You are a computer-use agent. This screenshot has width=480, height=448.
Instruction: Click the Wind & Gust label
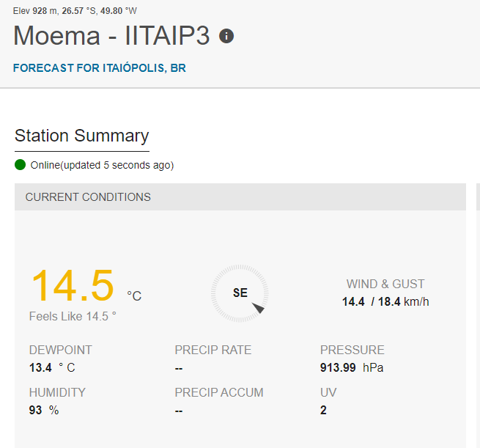385,284
